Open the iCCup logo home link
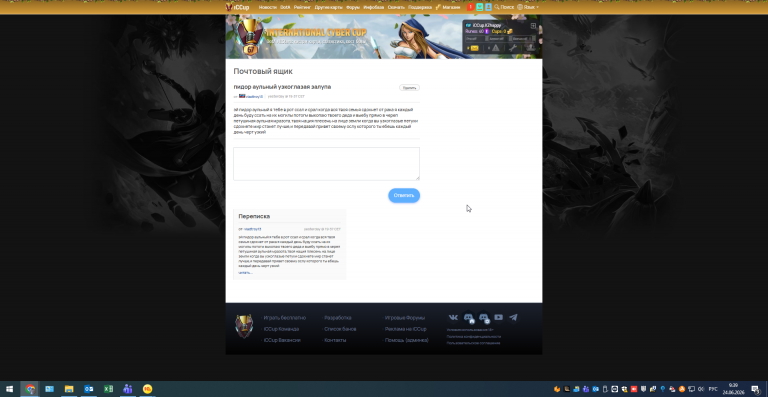Viewport: 768px width, 397px height. click(x=237, y=7)
